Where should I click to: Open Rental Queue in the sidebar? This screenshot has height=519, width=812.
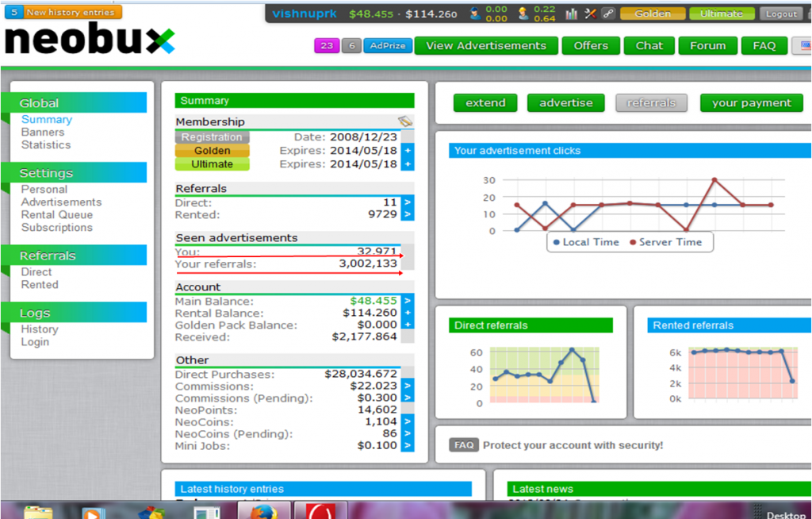point(57,214)
